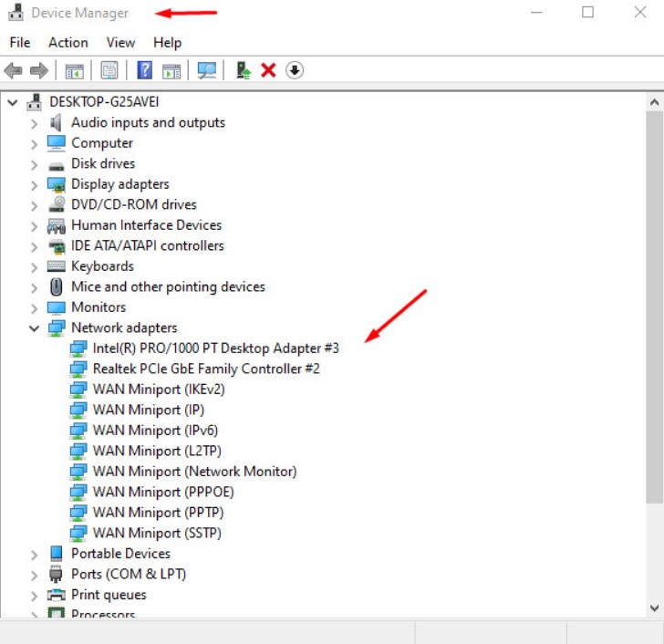Click the vertical scrollbar thumb
The image size is (664, 644).
[x=654, y=307]
